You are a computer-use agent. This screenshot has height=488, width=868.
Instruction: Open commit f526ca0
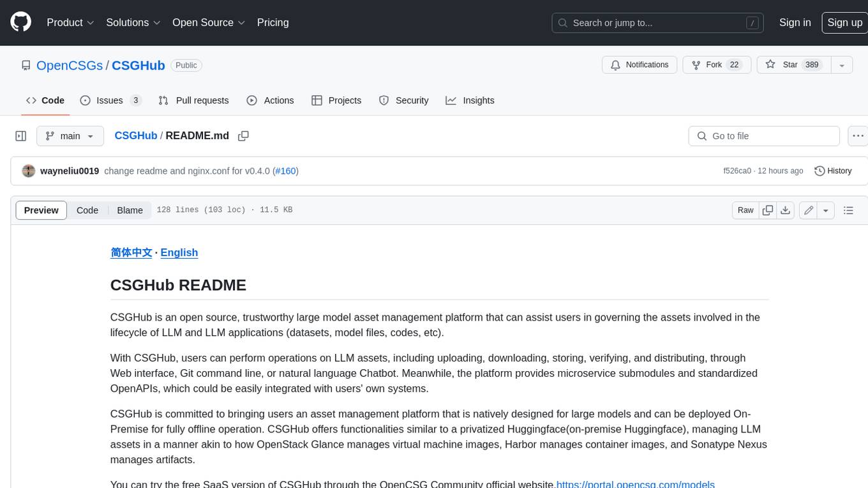pyautogui.click(x=737, y=171)
